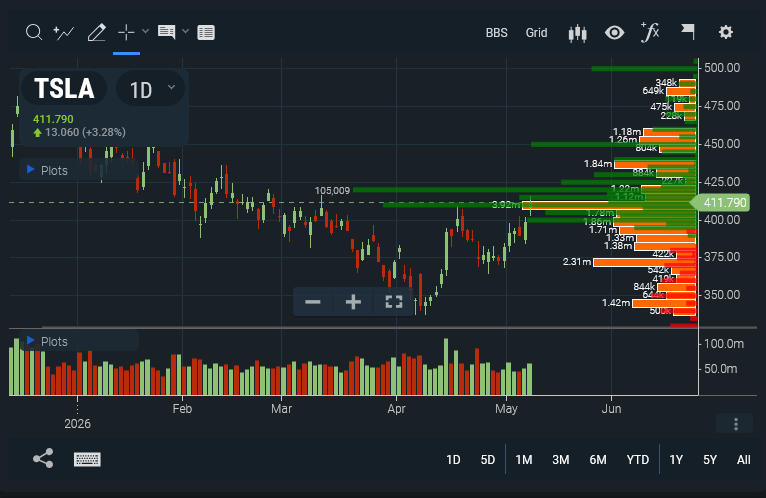Select the pencil drawing tool

(96, 32)
